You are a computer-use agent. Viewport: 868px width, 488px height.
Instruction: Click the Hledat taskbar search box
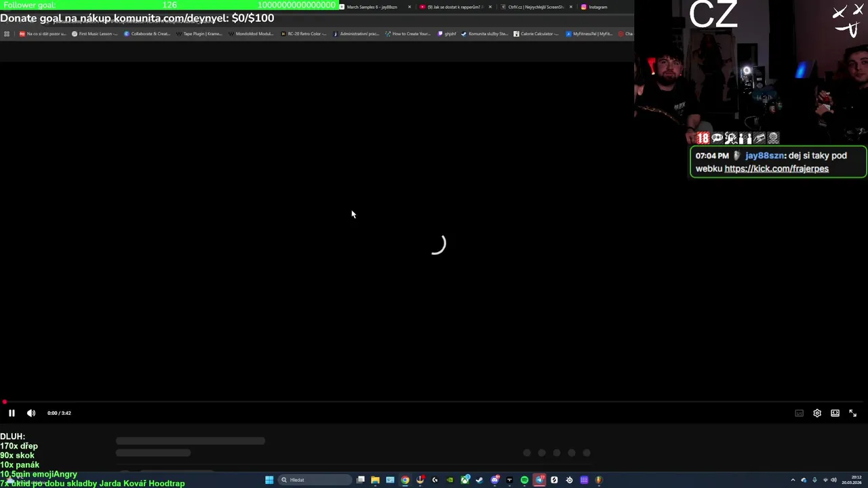pyautogui.click(x=315, y=480)
